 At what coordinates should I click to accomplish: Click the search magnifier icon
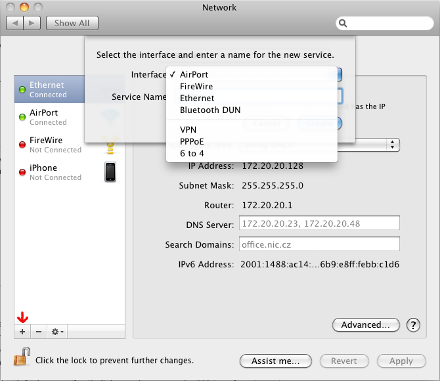click(x=343, y=23)
